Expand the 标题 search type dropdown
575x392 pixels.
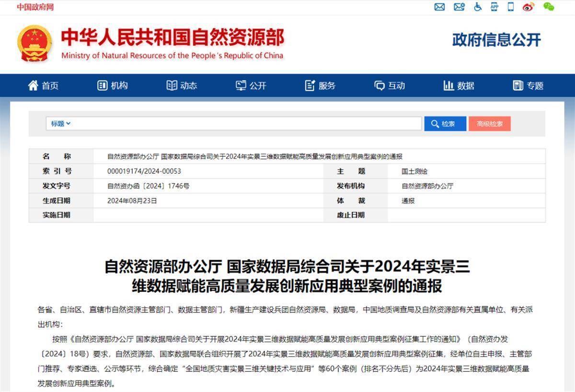tap(61, 124)
